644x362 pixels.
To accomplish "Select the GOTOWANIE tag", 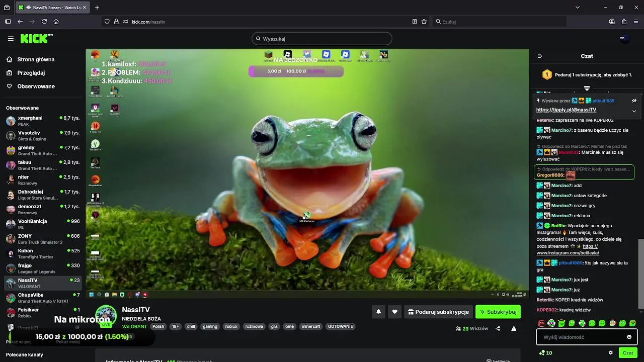I will (x=341, y=326).
